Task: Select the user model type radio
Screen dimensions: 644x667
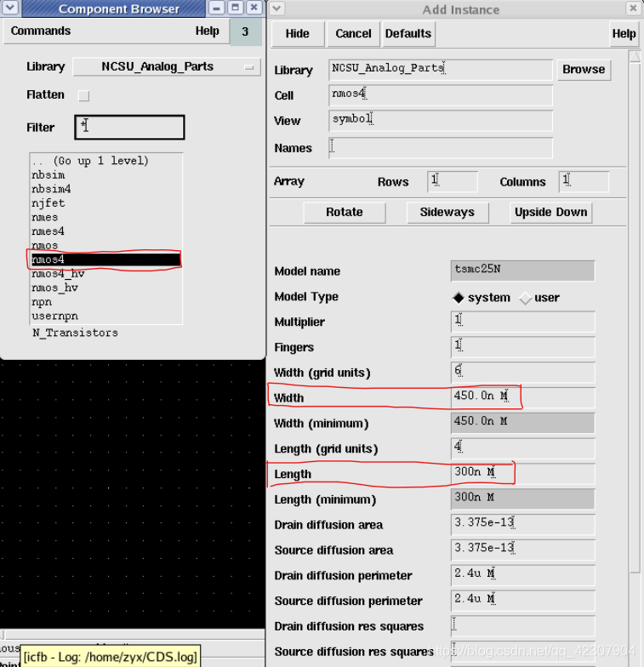Action: (x=526, y=298)
